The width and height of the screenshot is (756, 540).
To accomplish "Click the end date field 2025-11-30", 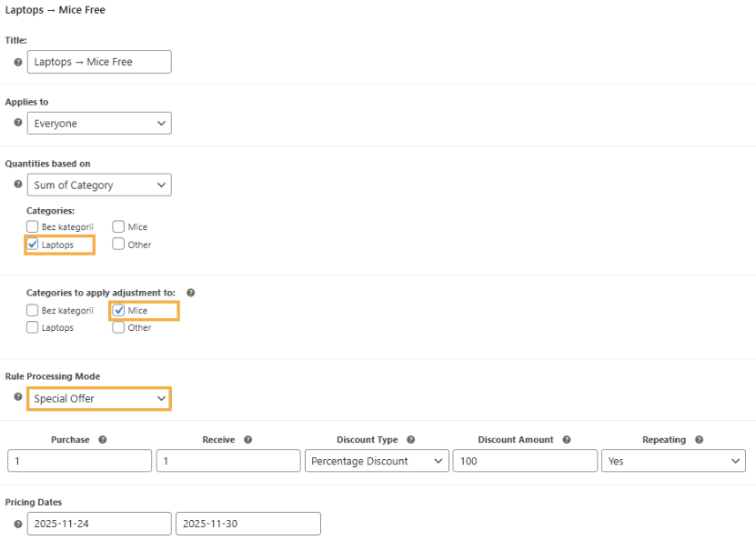I will [x=247, y=524].
